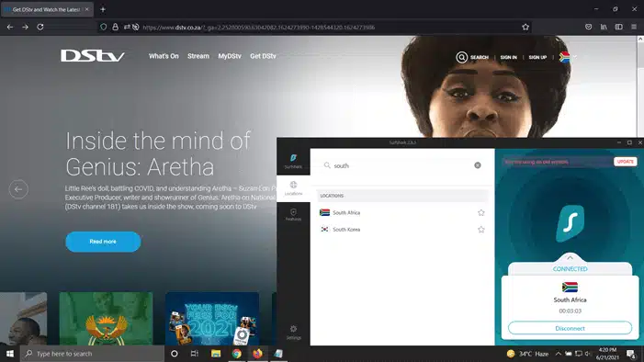Reload the DStv page
The image size is (644, 362).
coord(40,28)
